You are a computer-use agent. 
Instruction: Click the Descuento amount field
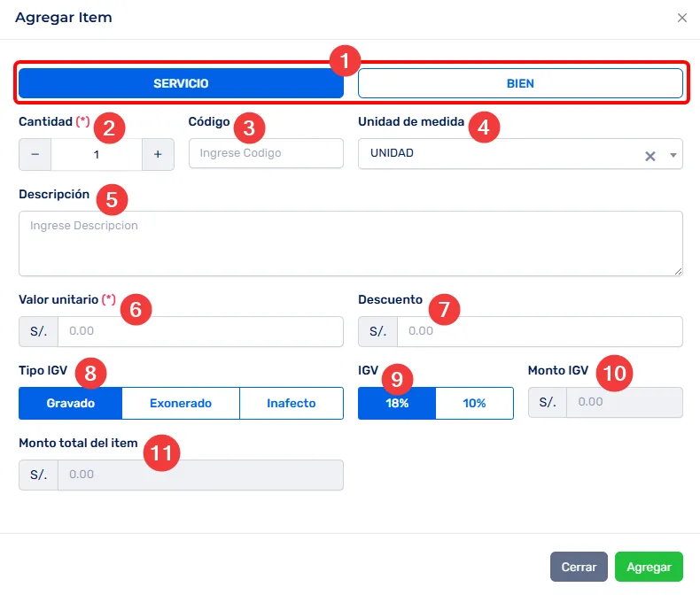[539, 331]
